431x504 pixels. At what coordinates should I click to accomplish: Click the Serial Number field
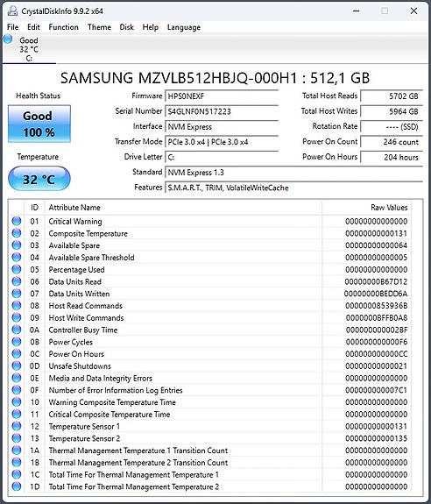[222, 111]
